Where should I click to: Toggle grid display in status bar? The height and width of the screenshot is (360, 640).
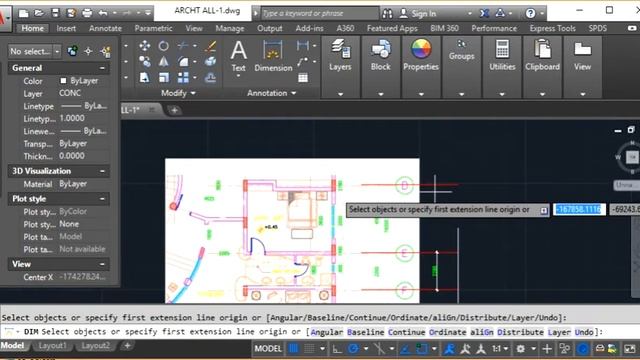pyautogui.click(x=293, y=349)
